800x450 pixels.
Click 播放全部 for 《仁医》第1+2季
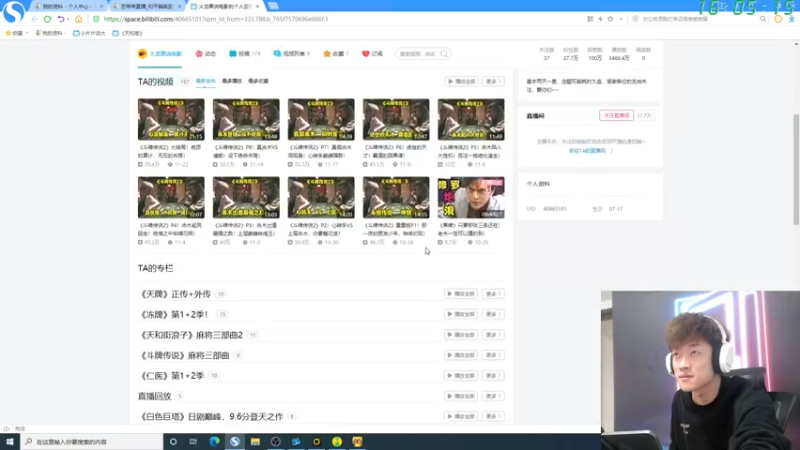(x=461, y=376)
